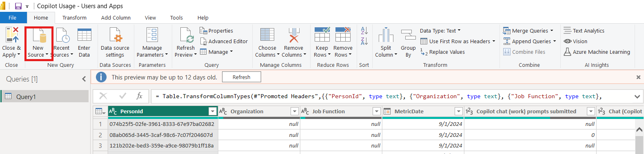Dismiss the preview age notification
The image size is (644, 154).
[x=638, y=77]
